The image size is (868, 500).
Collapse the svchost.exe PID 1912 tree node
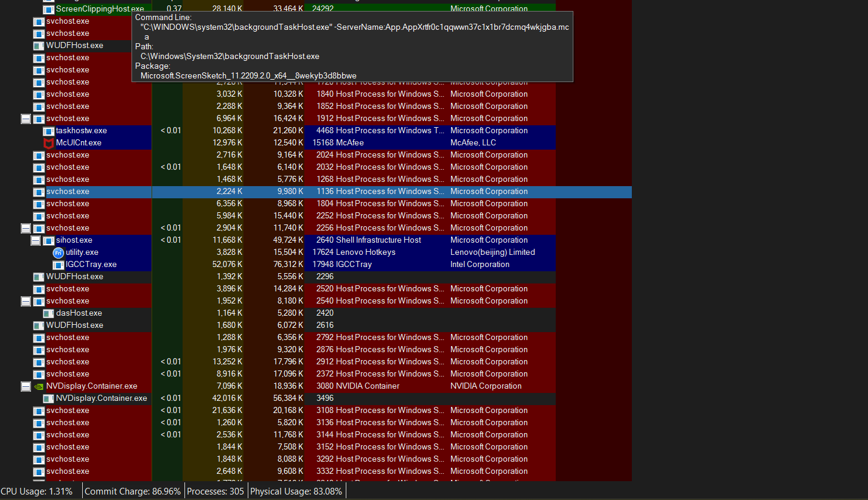[x=26, y=119]
